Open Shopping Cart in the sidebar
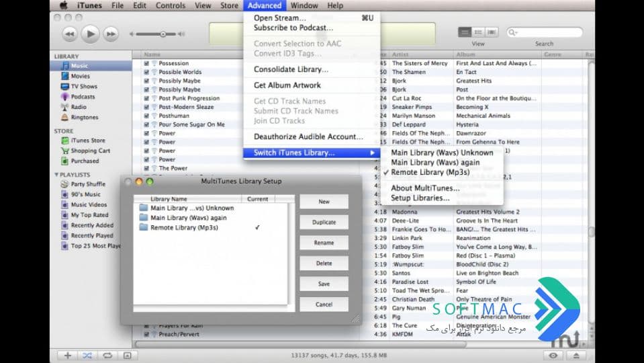 tap(91, 151)
